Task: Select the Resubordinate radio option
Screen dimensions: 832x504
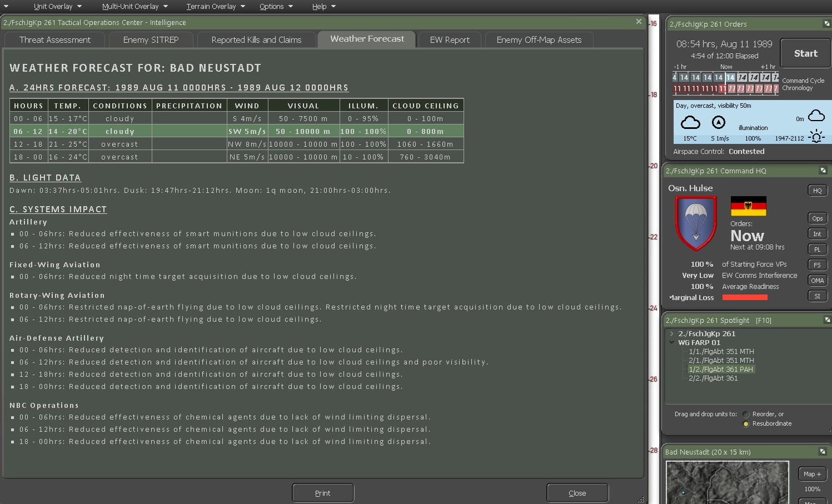Action: point(746,424)
